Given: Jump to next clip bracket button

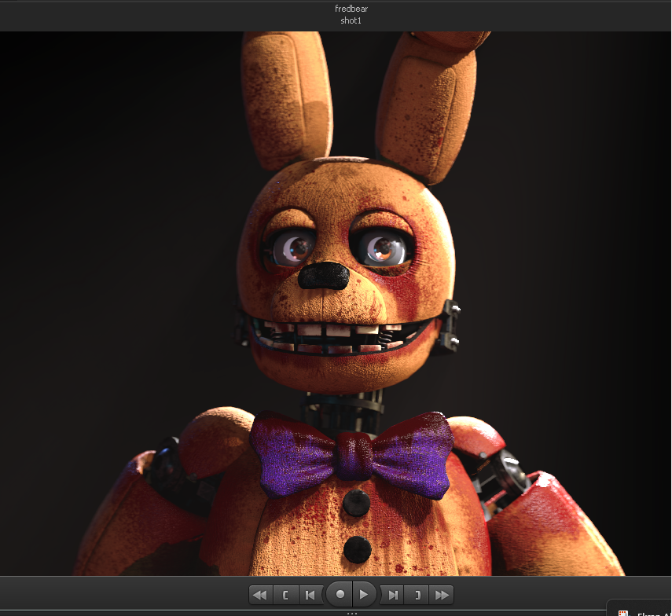Looking at the screenshot, I should (417, 595).
